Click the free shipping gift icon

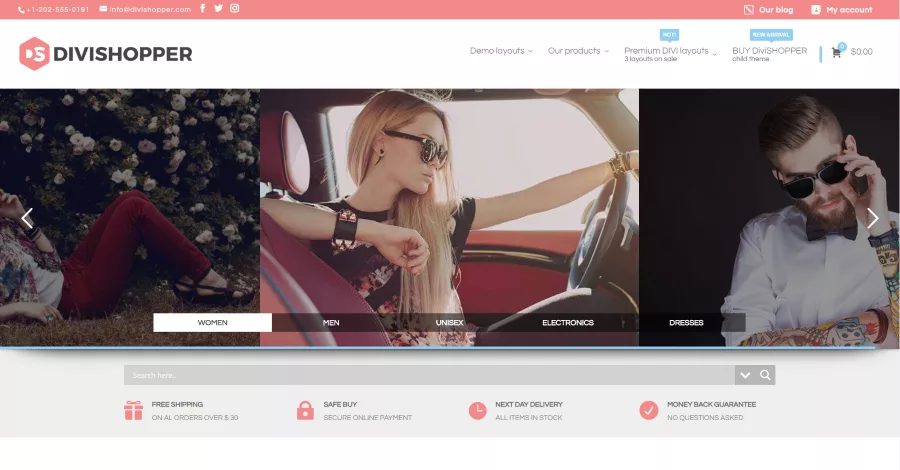point(133,410)
